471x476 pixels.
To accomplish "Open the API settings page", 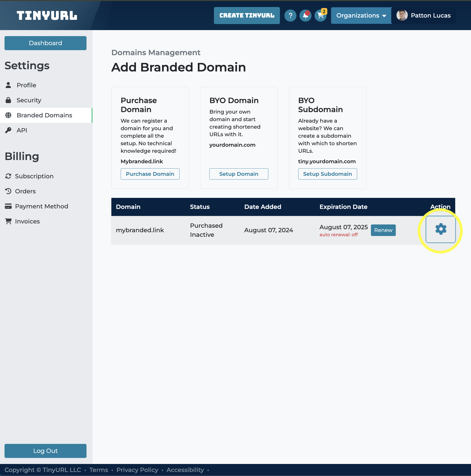I will pos(22,130).
